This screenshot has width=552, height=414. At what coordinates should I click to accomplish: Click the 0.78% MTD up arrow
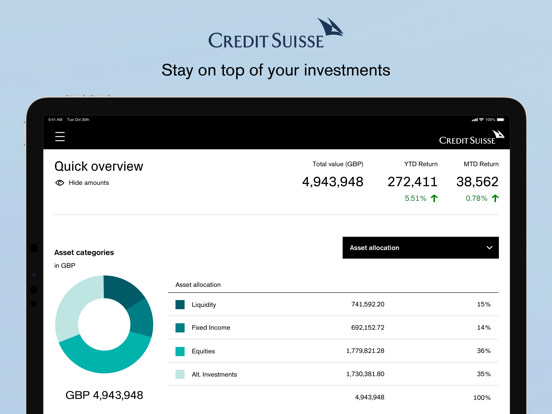point(495,199)
